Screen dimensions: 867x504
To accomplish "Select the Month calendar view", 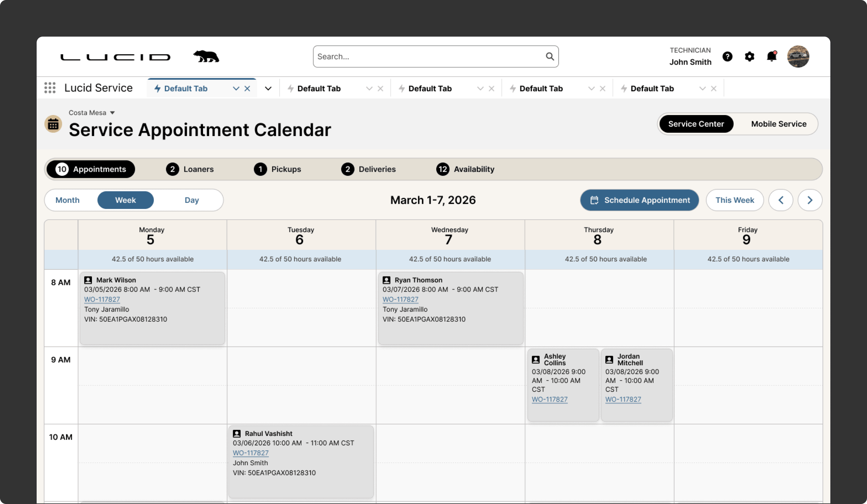I will click(x=67, y=200).
